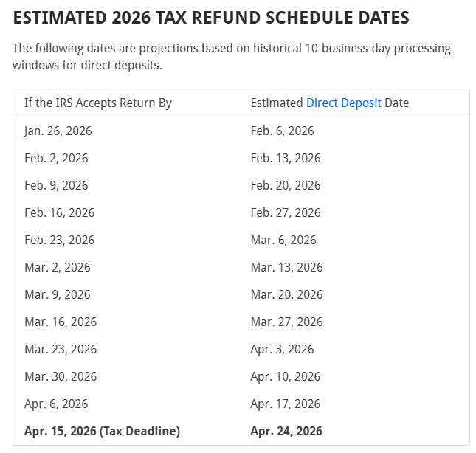
Task: Select the Jan. 26, 2026 acceptance date cell
Action: [x=58, y=131]
